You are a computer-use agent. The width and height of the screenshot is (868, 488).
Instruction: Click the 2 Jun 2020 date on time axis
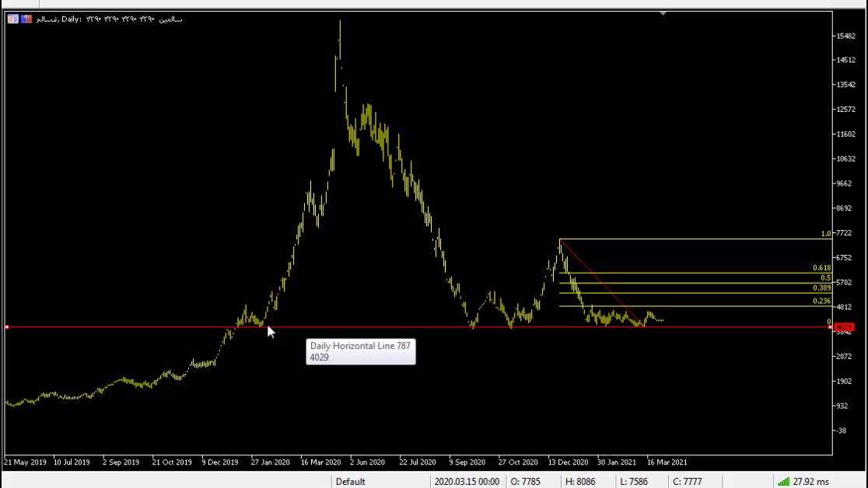[367, 462]
